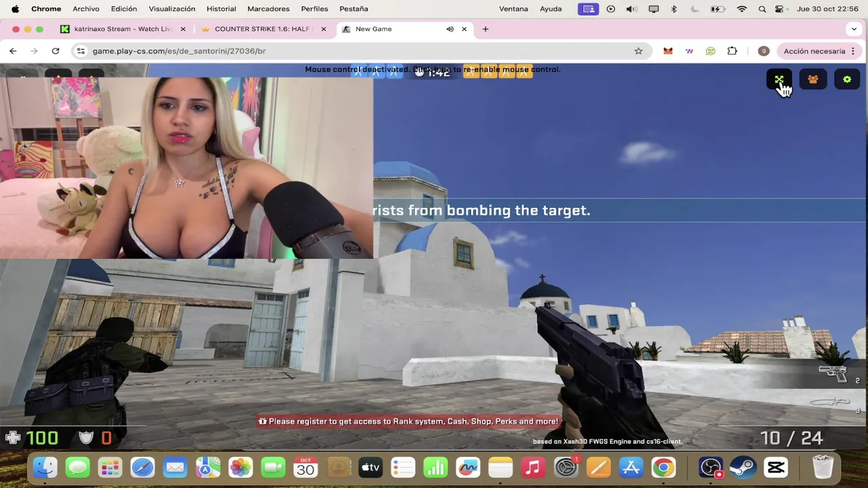This screenshot has width=868, height=488.
Task: Launch OBS from the Dock
Action: [711, 468]
